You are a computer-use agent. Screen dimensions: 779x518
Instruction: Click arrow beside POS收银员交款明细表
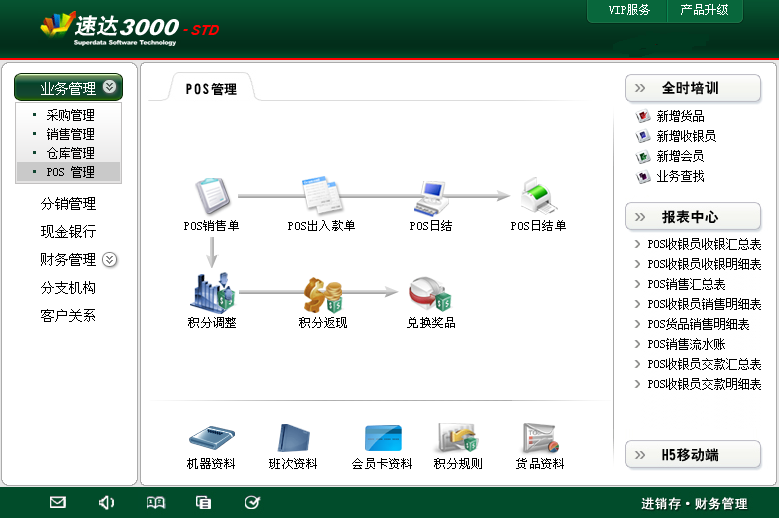point(637,384)
